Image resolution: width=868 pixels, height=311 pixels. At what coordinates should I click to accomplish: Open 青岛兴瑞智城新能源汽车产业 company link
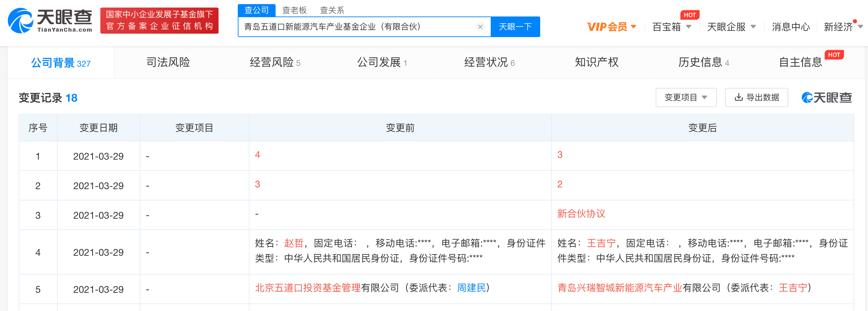click(620, 288)
